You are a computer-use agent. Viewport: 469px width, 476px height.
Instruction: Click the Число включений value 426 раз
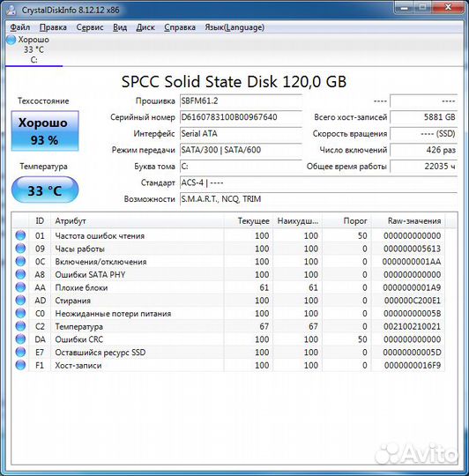pos(423,150)
